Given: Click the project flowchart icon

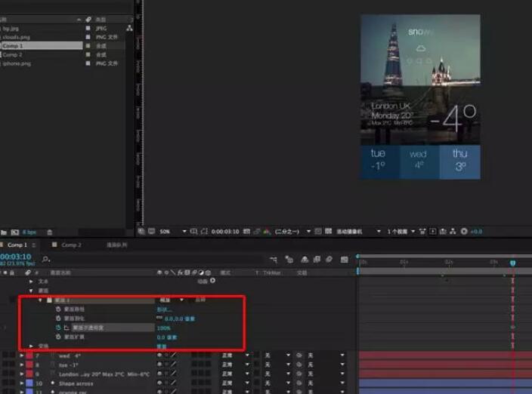Looking at the screenshot, I should (129, 28).
